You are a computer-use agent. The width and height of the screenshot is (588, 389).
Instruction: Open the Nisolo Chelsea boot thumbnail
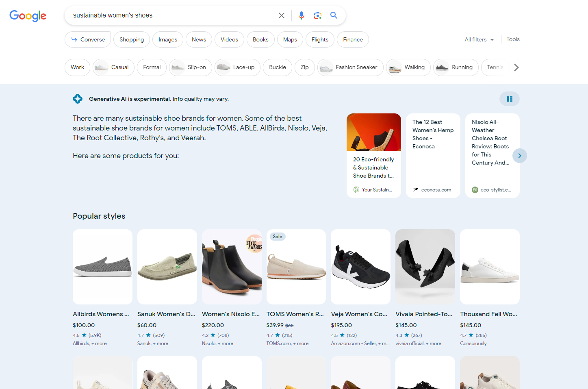coord(232,267)
